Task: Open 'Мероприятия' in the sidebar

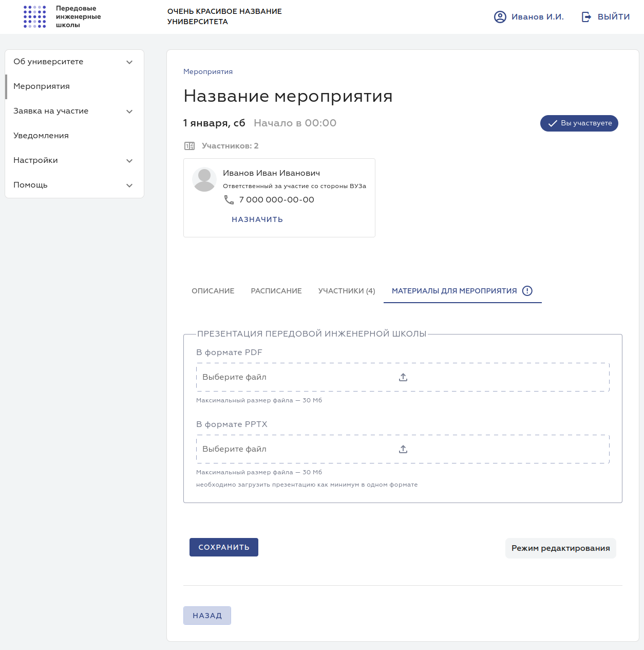Action: point(74,86)
